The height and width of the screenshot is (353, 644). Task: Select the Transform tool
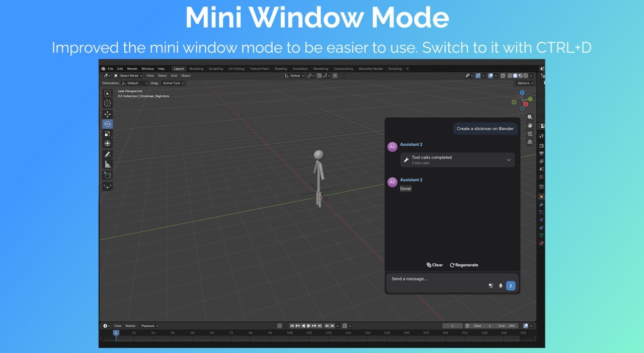click(x=107, y=143)
